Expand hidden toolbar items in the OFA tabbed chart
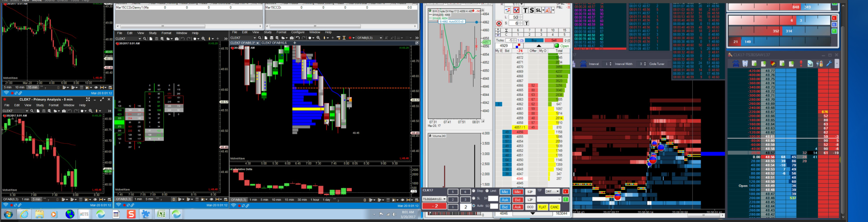Image resolution: width=868 pixels, height=222 pixels. pyautogui.click(x=417, y=38)
